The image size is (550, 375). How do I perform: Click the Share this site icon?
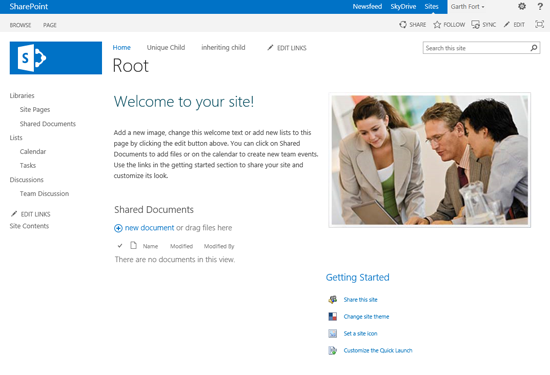click(333, 300)
